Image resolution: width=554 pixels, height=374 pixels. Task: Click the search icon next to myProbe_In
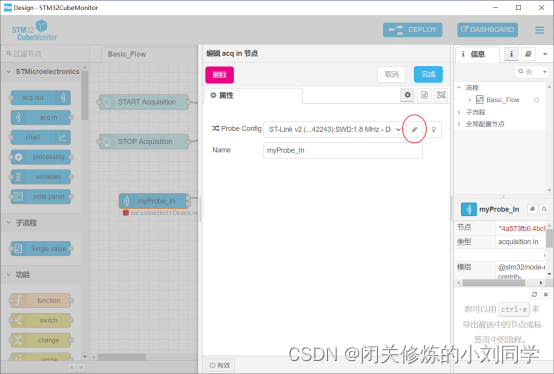pyautogui.click(x=544, y=209)
